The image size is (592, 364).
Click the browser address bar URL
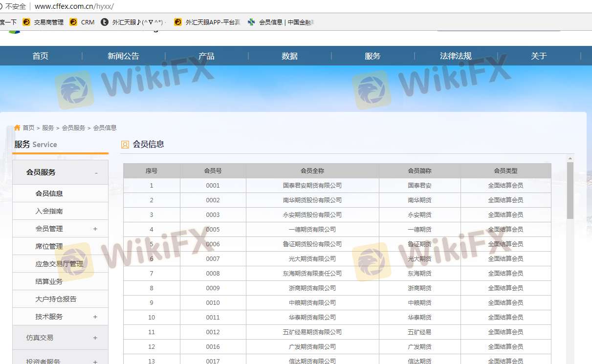coord(74,6)
